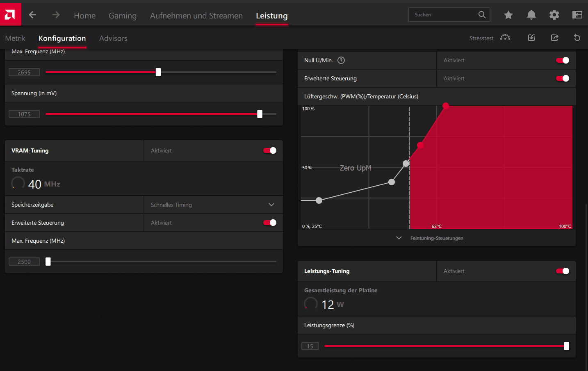Open settings gear icon
Image resolution: width=588 pixels, height=371 pixels.
(554, 15)
